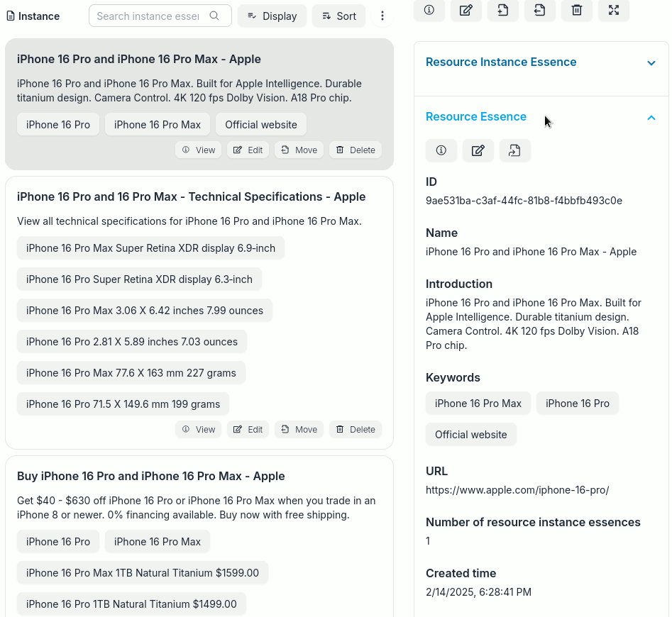Select the 'Technical Specifications - Apple' card title
This screenshot has height=617, width=672.
click(191, 196)
